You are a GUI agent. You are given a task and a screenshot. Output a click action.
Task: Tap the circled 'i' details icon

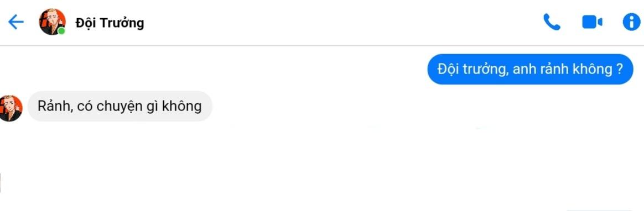click(x=632, y=22)
